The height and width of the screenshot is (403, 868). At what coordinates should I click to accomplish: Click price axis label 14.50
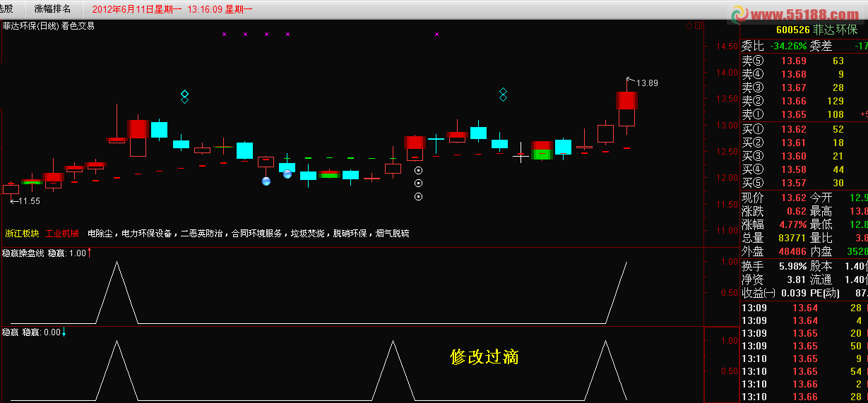click(x=727, y=47)
